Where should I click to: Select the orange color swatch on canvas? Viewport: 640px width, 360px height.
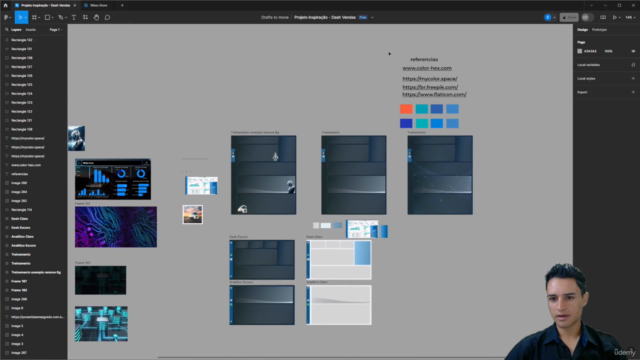click(406, 109)
